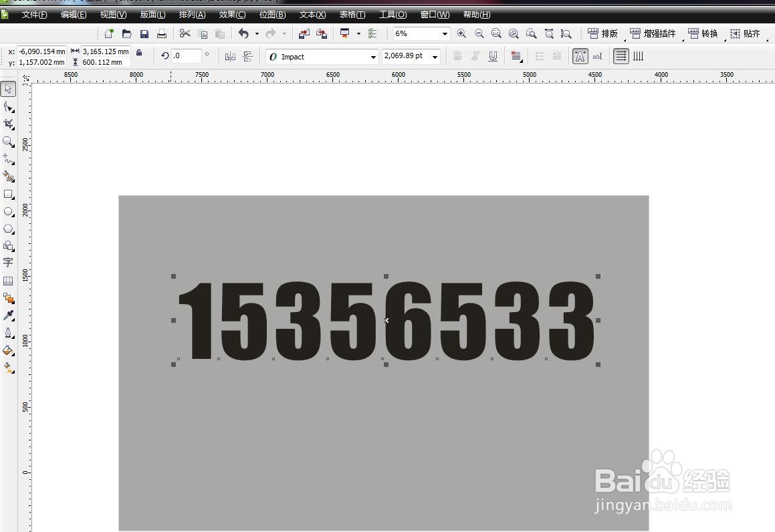Viewport: 775px width, 532px height.
Task: Open the 文本(X) menu
Action: click(312, 15)
